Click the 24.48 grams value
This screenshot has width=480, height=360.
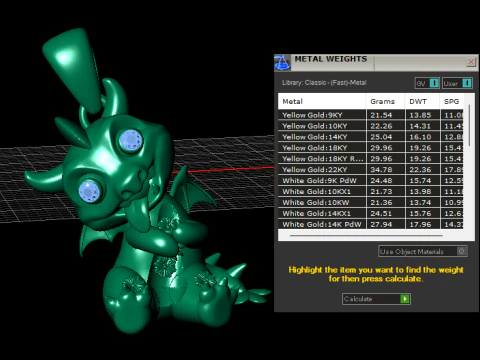click(381, 181)
